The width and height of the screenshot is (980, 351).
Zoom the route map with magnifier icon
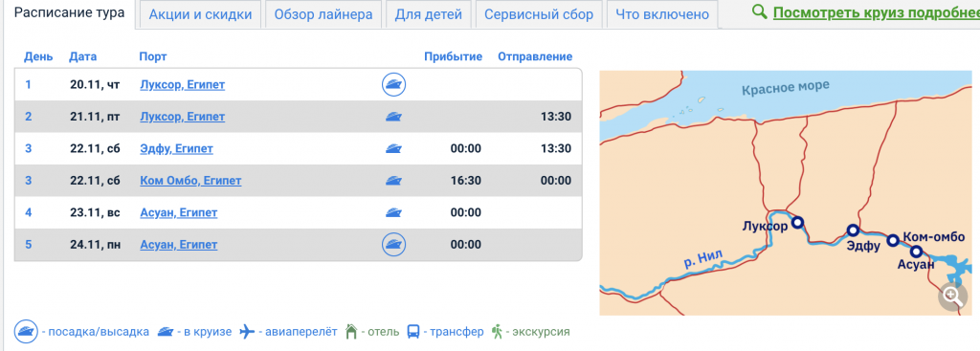click(x=952, y=296)
